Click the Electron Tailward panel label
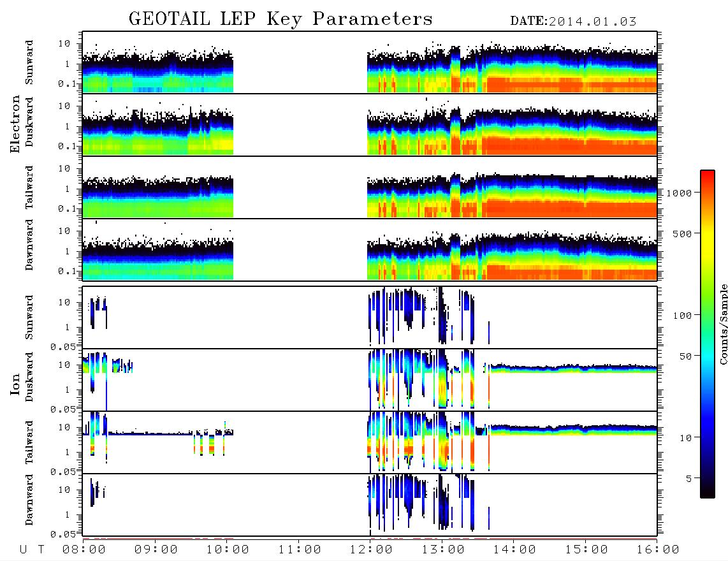Image resolution: width=728 pixels, height=561 pixels. pos(29,187)
